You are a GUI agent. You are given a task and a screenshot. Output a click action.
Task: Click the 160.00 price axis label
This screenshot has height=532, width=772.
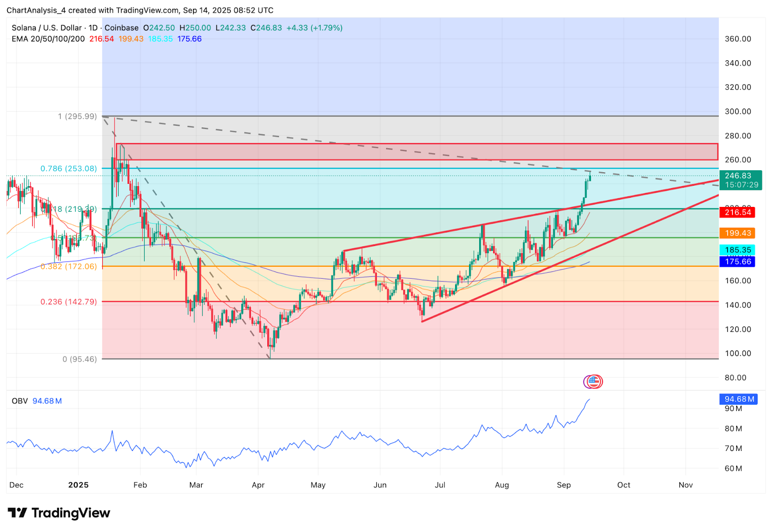tap(738, 281)
